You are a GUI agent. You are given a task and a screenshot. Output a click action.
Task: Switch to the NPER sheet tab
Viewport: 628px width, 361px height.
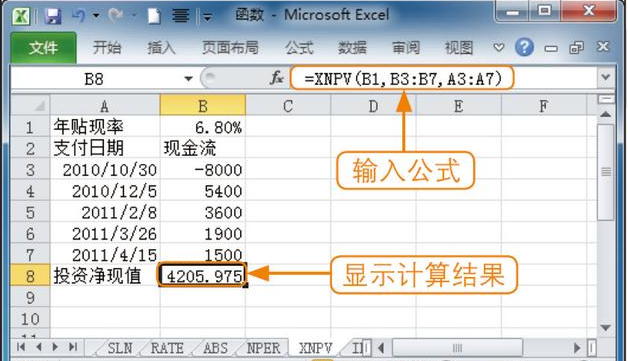point(263,348)
